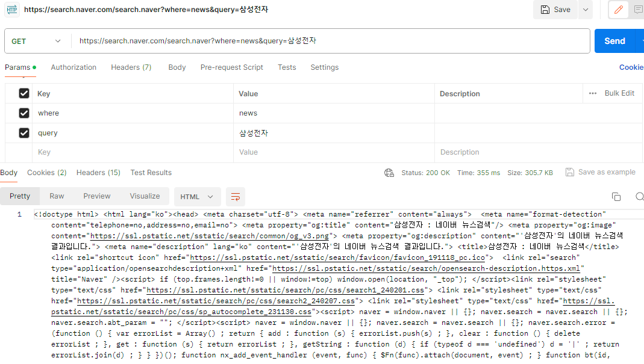Screen dimensions: 644x364
Task: Select the response Body tab
Action: pos(8,173)
